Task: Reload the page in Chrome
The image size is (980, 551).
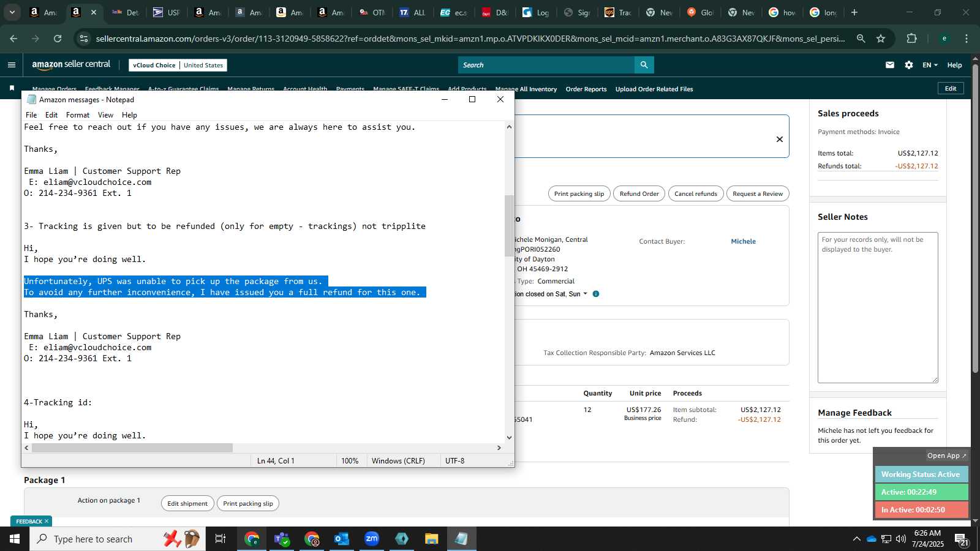Action: tap(58, 39)
